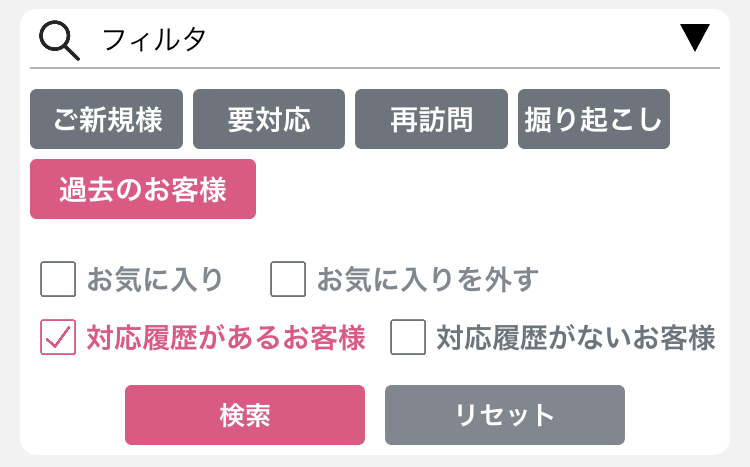Screen dimensions: 750x467
Task: Click the お気に入り label text
Action: (x=155, y=279)
